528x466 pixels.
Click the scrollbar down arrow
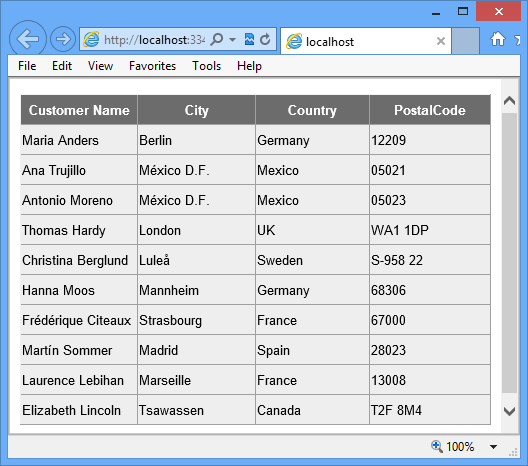(509, 411)
